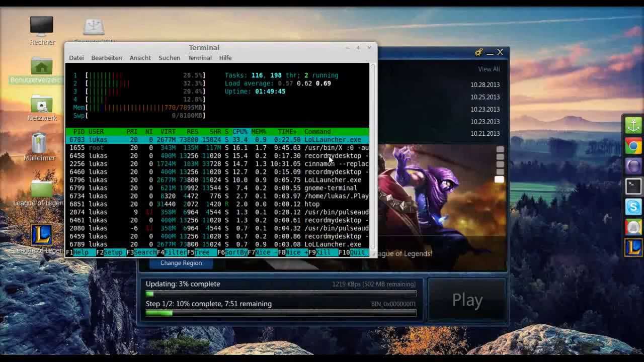Click F9 Kill in htop
The image size is (644, 362).
[x=323, y=252]
